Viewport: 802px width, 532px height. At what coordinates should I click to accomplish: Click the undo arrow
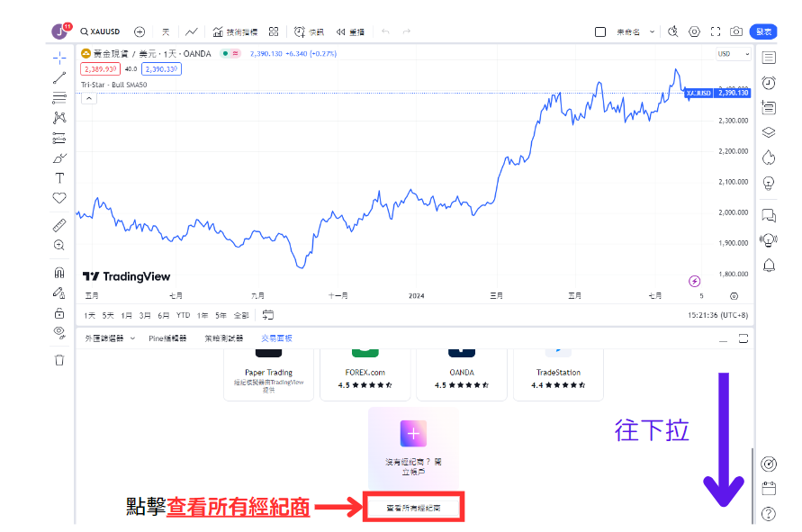pyautogui.click(x=385, y=32)
